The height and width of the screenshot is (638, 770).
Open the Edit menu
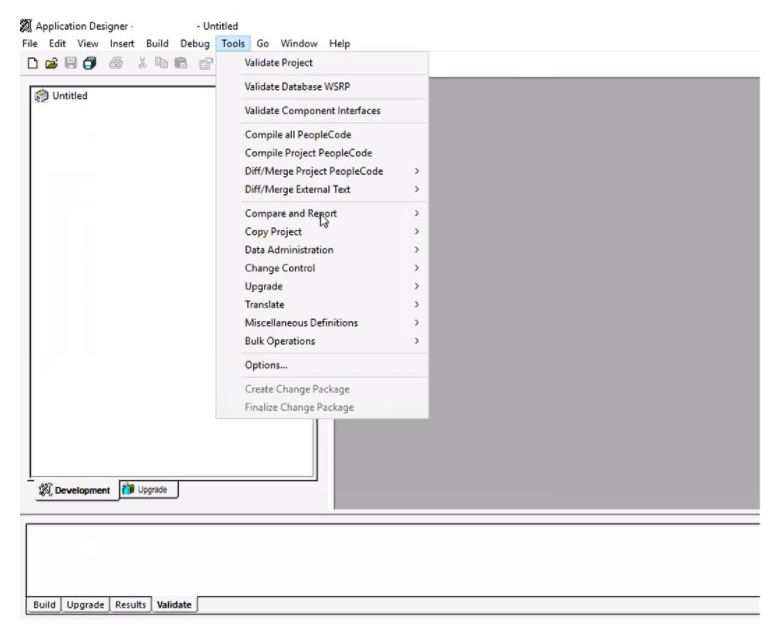(x=57, y=43)
